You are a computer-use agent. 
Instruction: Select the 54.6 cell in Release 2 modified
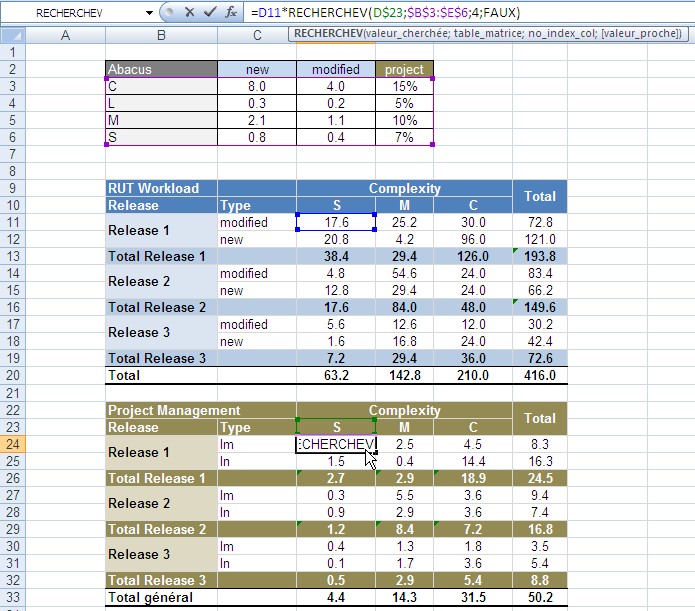404,273
